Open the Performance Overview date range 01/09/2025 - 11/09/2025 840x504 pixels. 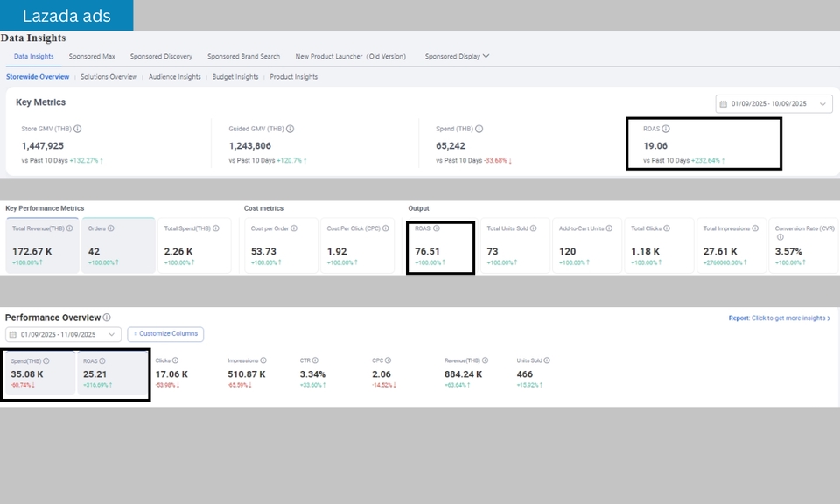click(63, 334)
